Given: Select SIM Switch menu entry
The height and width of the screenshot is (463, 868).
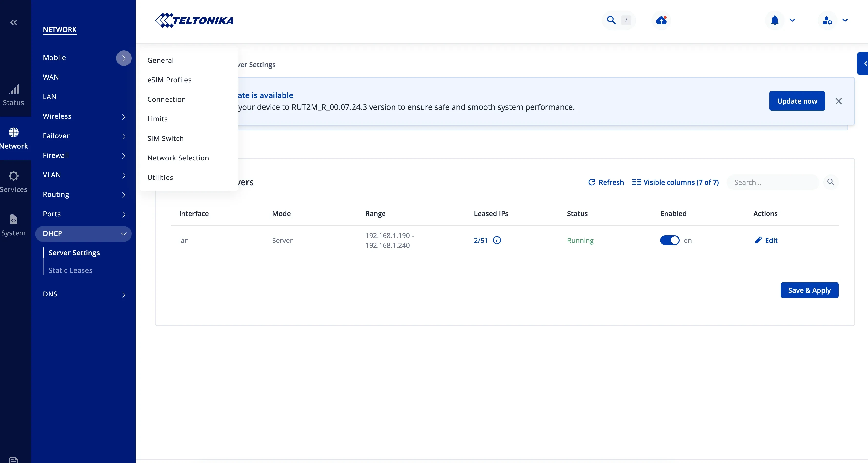Looking at the screenshot, I should [165, 139].
